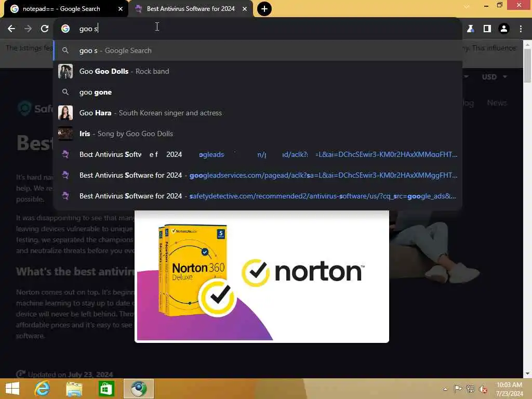Choose the 'goo gone' search suggestion

[258, 92]
